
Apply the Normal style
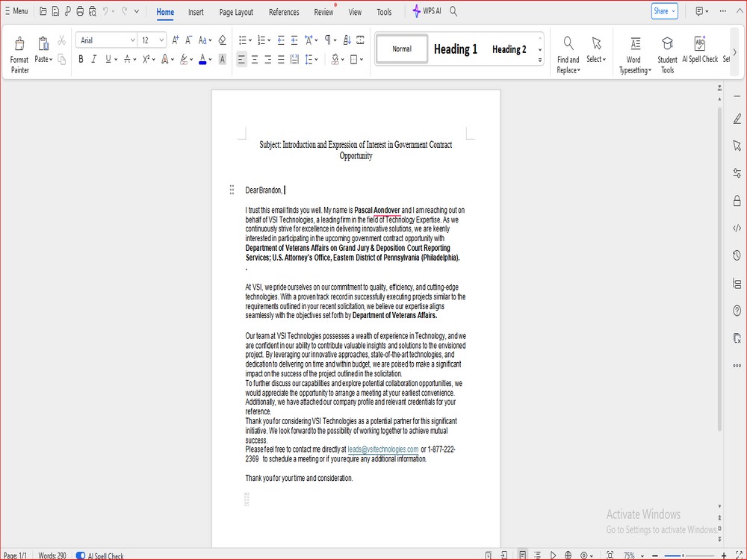[x=402, y=49]
